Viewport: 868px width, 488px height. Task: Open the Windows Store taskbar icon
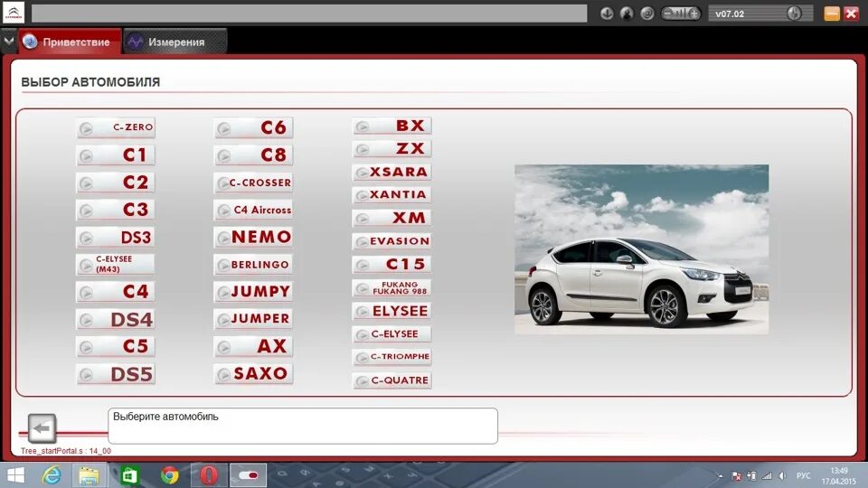[129, 476]
